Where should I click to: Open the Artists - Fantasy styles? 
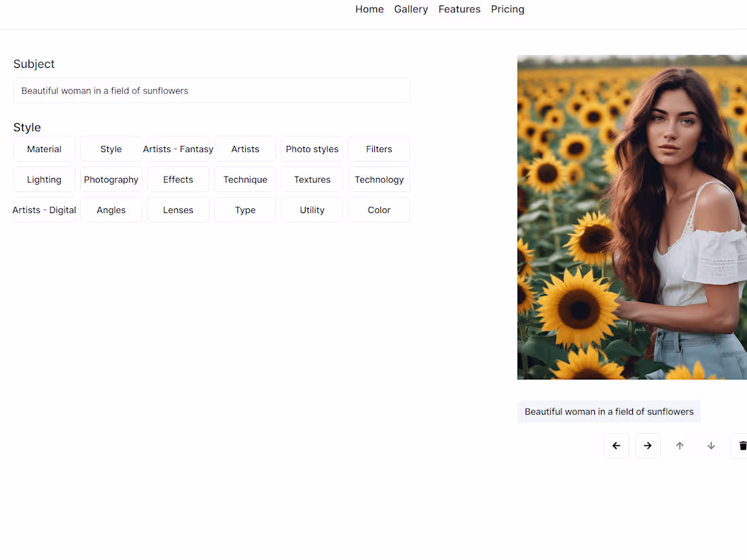pos(178,149)
